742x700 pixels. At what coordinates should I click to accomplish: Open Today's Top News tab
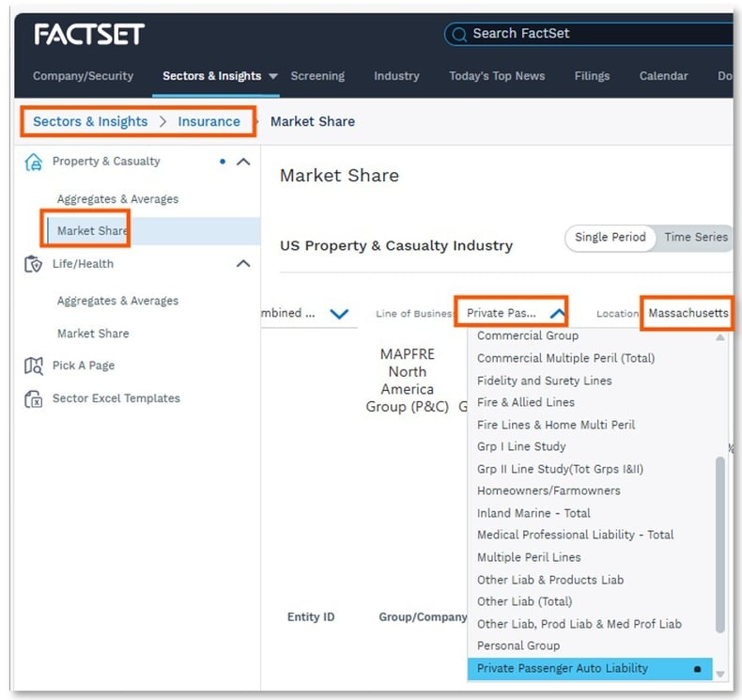[497, 76]
